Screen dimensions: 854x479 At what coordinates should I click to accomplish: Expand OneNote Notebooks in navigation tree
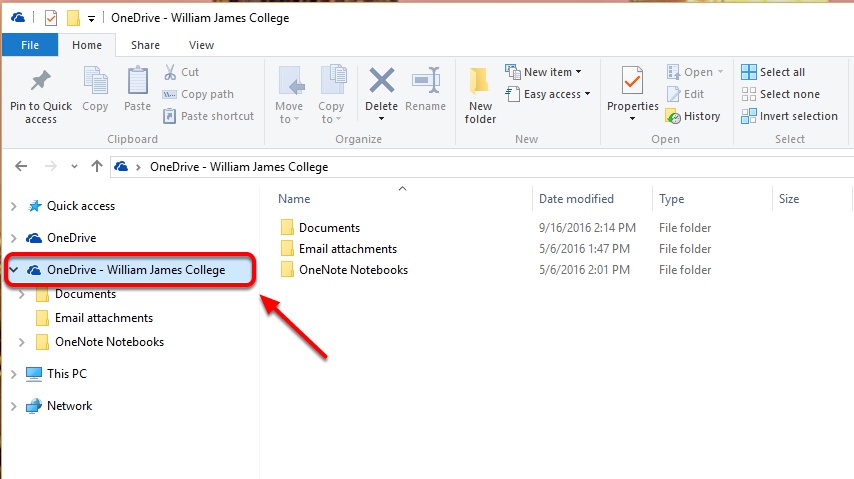(22, 342)
